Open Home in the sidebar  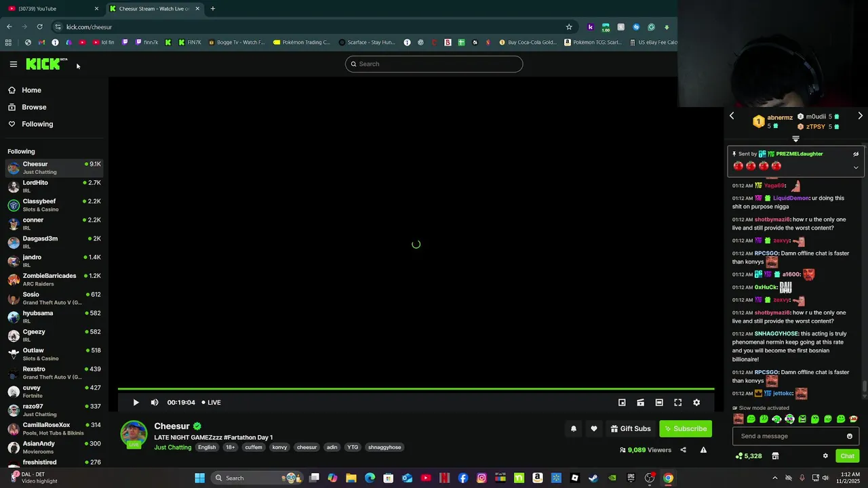click(x=54, y=90)
